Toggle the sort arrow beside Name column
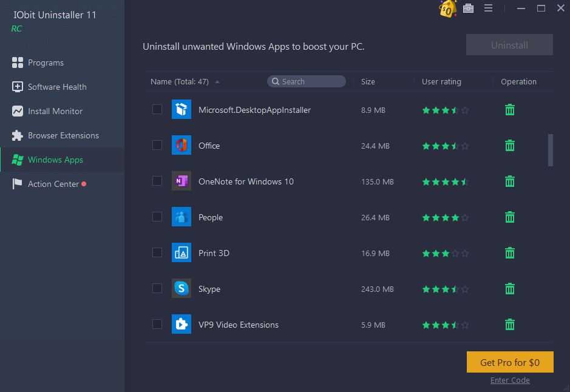Image resolution: width=570 pixels, height=392 pixels. (x=217, y=82)
